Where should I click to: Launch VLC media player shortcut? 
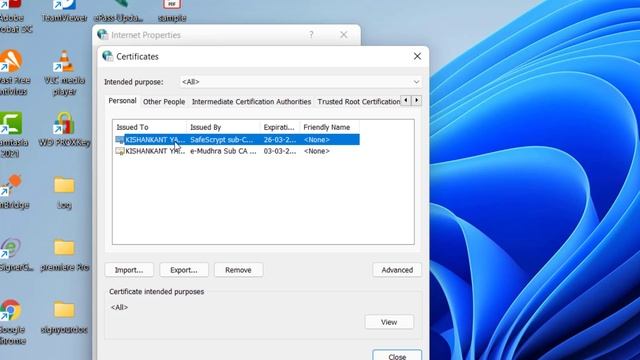(x=64, y=72)
